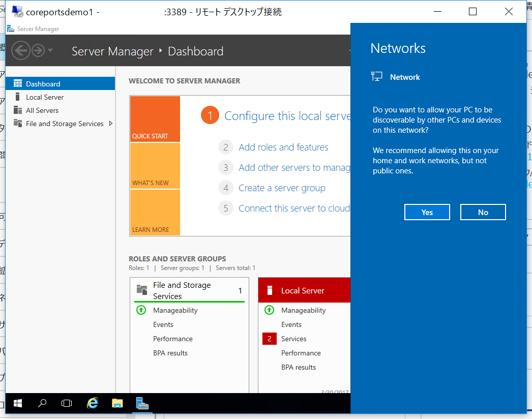
Task: Click the server icon in Local Server tile header
Action: pos(270,290)
